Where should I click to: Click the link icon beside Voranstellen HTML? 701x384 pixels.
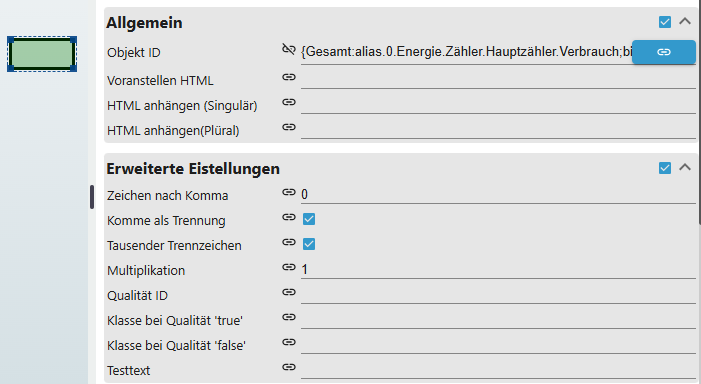289,77
